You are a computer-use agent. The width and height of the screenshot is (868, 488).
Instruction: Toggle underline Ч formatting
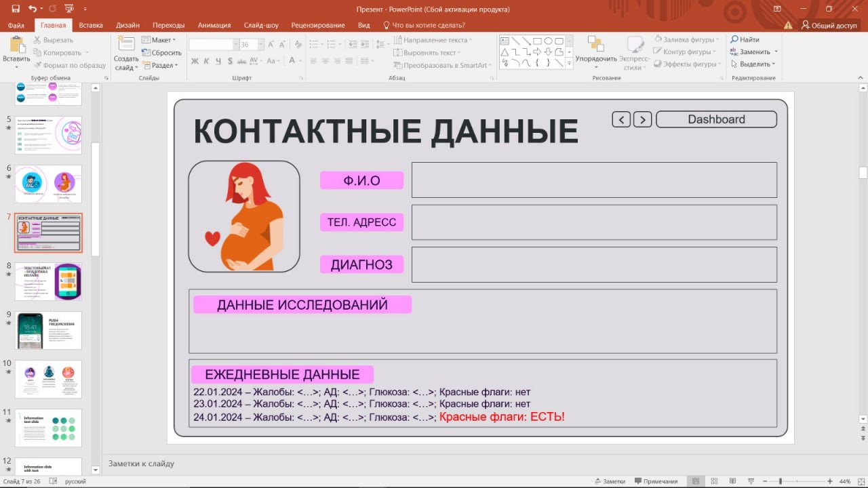point(218,61)
